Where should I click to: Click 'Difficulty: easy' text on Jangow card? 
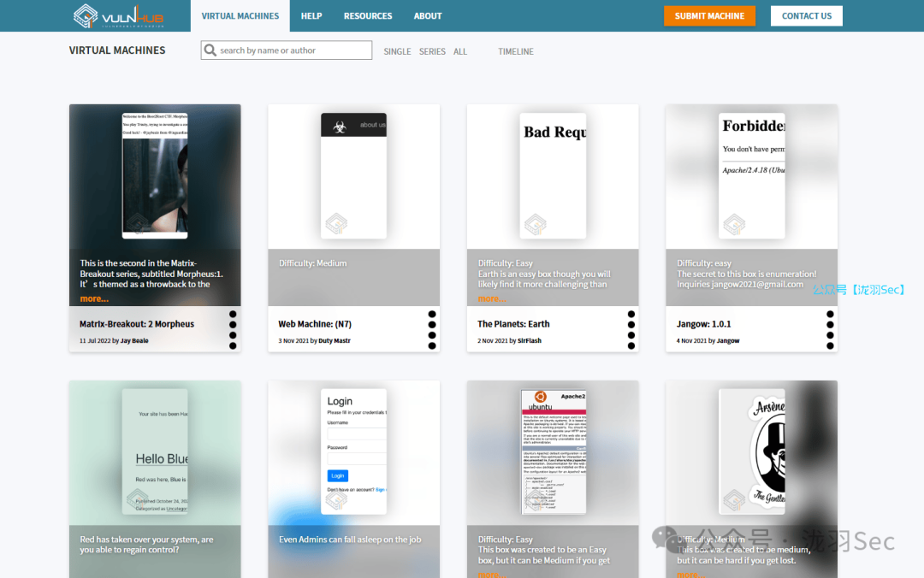pos(704,263)
